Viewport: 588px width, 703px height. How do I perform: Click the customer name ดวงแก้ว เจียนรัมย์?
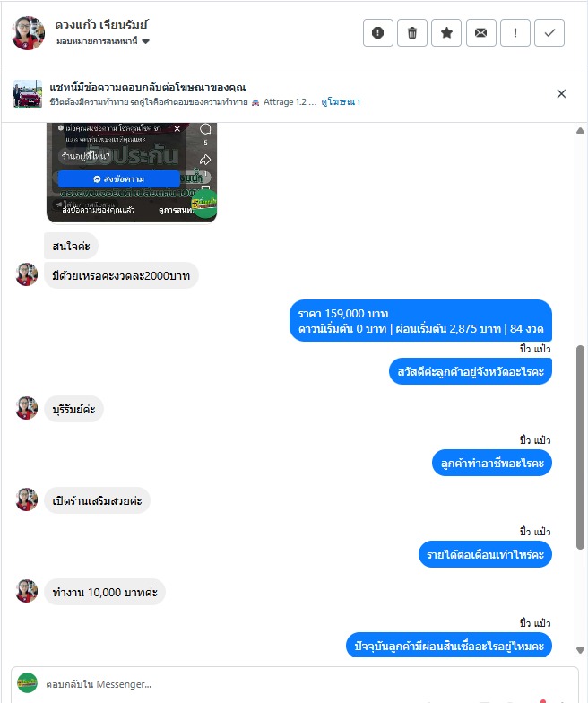101,25
